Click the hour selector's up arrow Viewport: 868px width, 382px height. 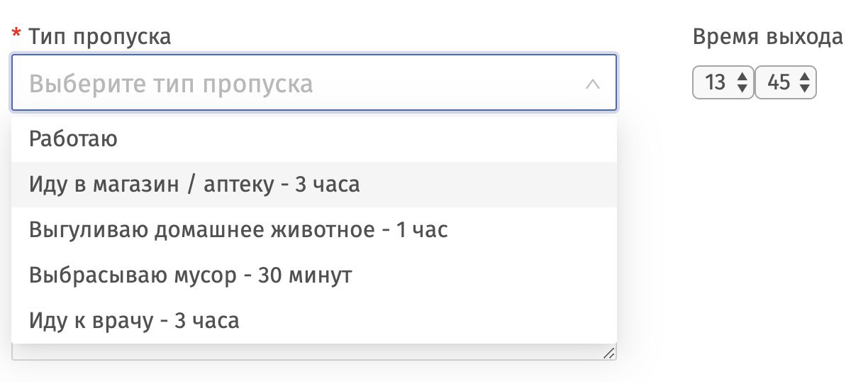tap(742, 77)
